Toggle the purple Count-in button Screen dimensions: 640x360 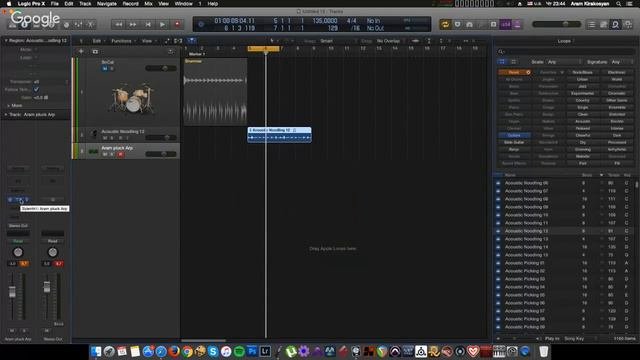[505, 24]
